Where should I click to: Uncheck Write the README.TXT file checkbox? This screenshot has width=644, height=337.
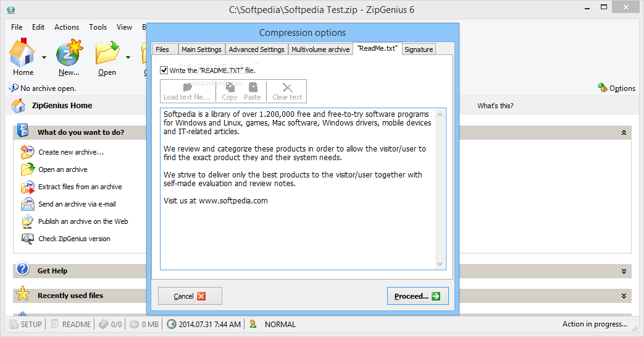[x=164, y=70]
